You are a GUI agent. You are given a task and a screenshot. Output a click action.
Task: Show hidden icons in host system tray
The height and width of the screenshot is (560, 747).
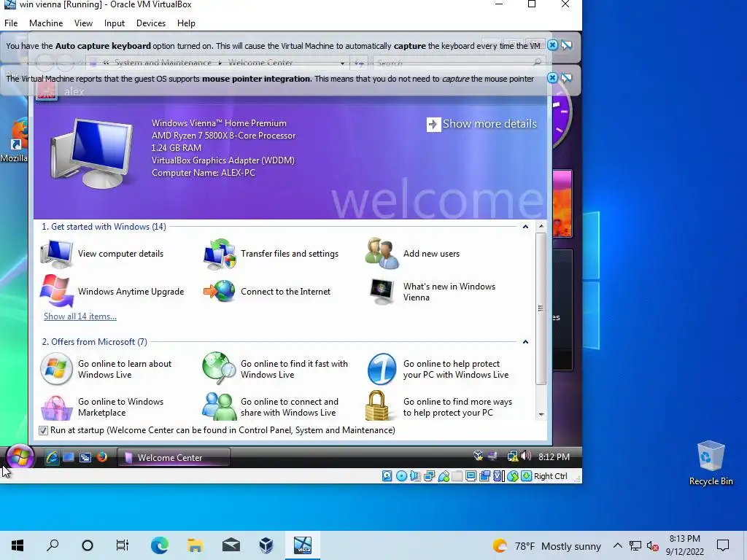pos(617,545)
